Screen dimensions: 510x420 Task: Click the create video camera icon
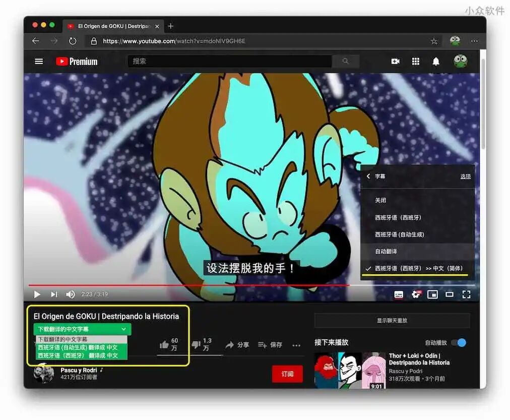click(x=395, y=61)
